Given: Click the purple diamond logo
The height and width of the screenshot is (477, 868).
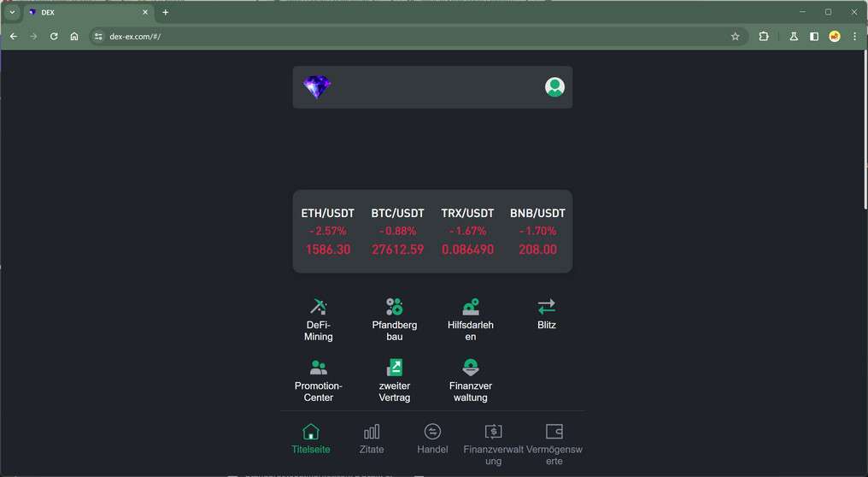Looking at the screenshot, I should pyautogui.click(x=317, y=87).
